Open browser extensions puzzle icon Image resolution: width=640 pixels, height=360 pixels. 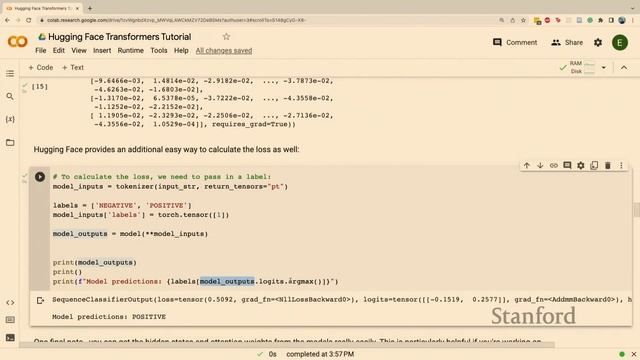[x=600, y=20]
